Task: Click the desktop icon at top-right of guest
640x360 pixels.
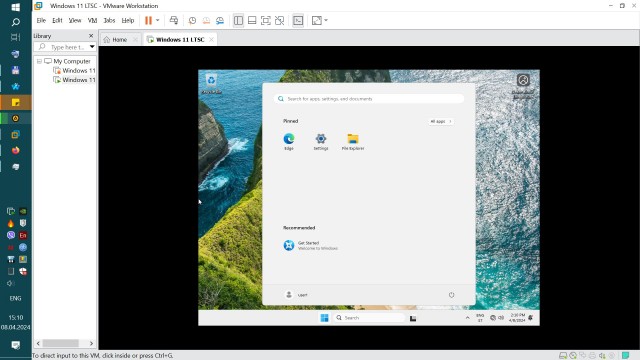Action: pyautogui.click(x=523, y=86)
